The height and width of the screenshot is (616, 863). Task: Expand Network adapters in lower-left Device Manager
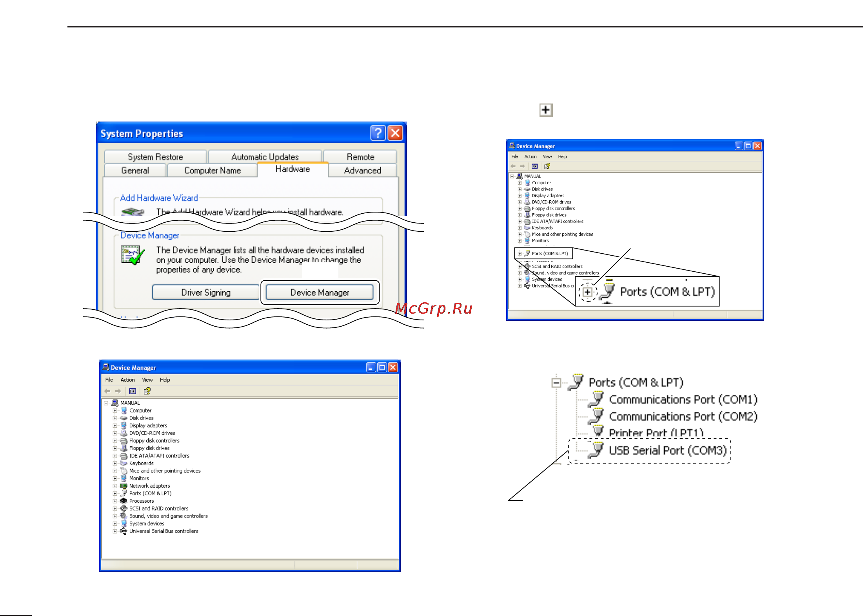(115, 486)
